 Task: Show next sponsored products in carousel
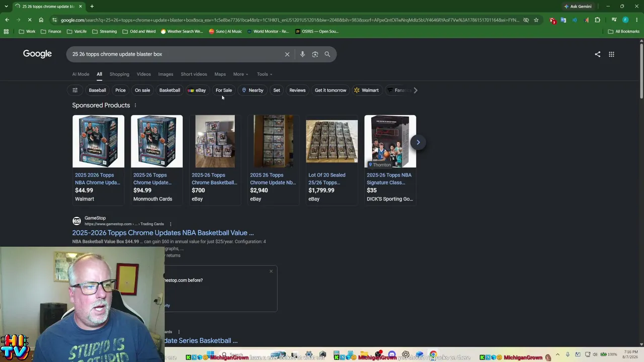tap(418, 142)
